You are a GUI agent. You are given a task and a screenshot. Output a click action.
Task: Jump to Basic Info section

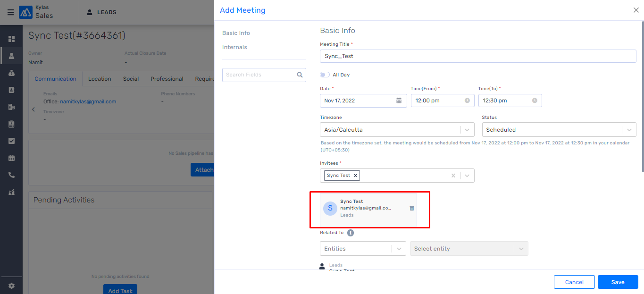(236, 33)
